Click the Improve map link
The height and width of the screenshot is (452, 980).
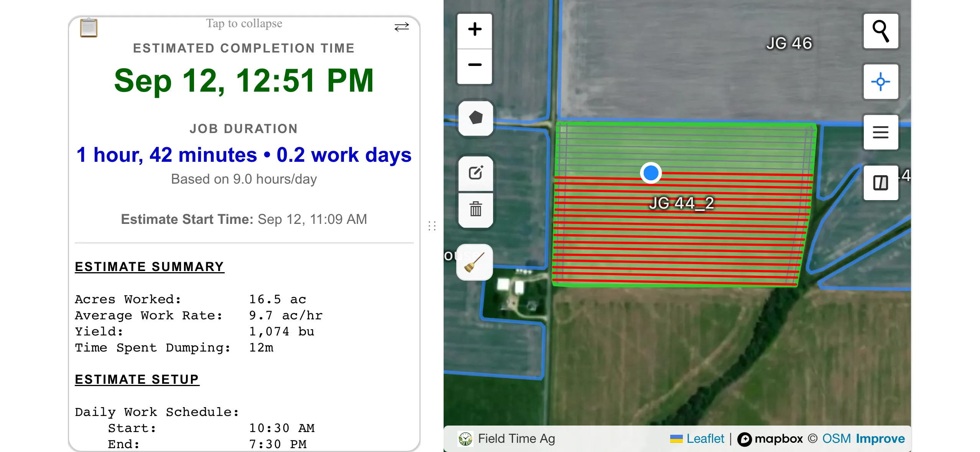(x=880, y=439)
